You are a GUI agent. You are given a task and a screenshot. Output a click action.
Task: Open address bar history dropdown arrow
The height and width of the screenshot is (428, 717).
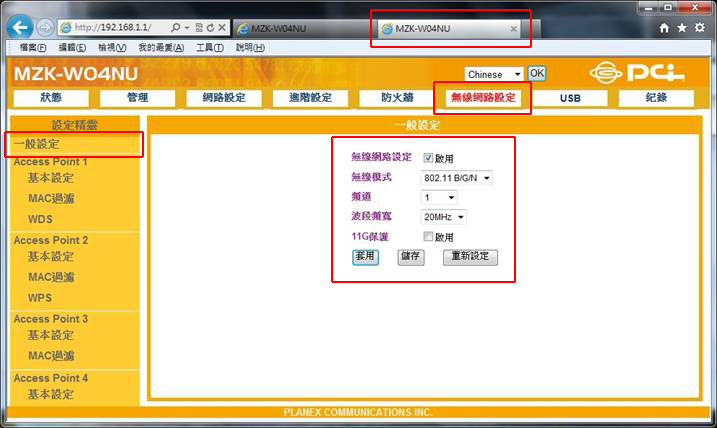click(x=187, y=28)
